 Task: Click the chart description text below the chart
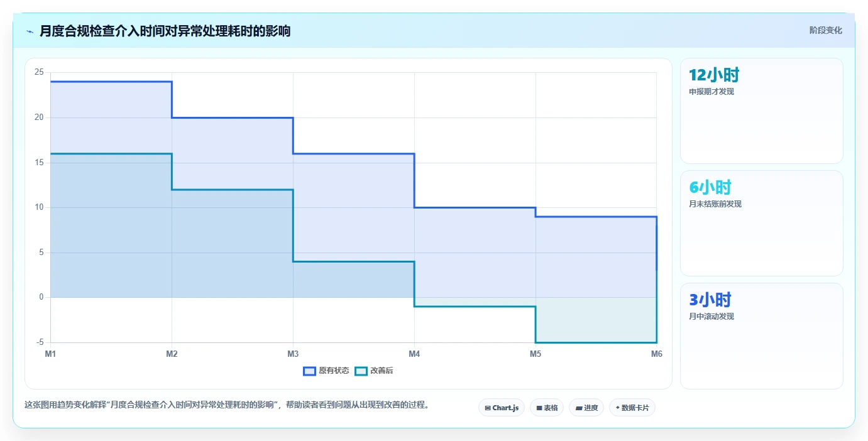pos(228,405)
